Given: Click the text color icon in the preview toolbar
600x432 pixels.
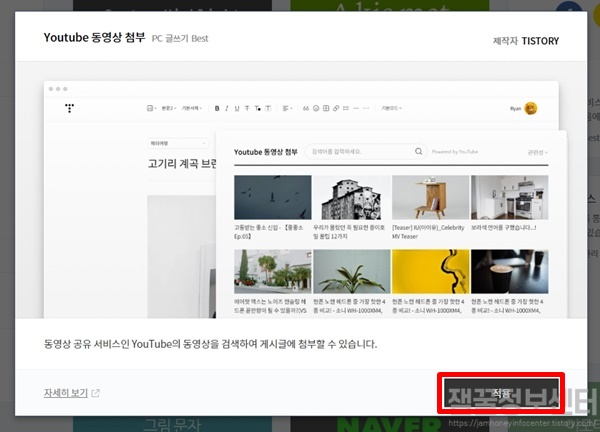Looking at the screenshot, I should pyautogui.click(x=258, y=108).
